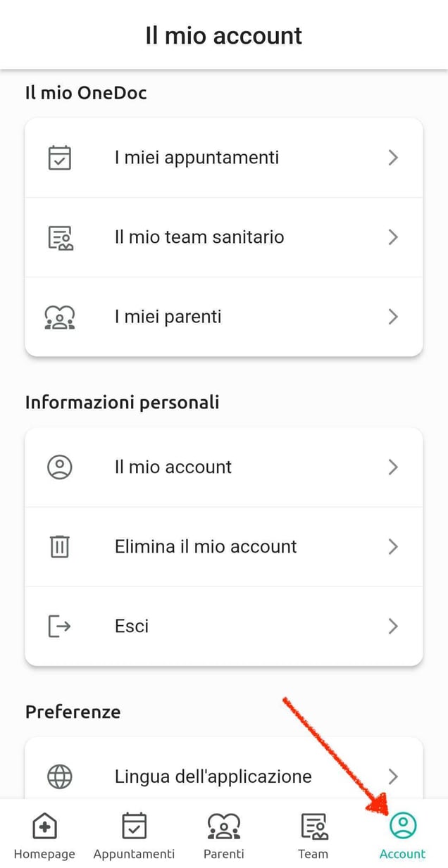The image size is (448, 868).
Task: Click the trash icon for account deletion
Action: point(60,546)
